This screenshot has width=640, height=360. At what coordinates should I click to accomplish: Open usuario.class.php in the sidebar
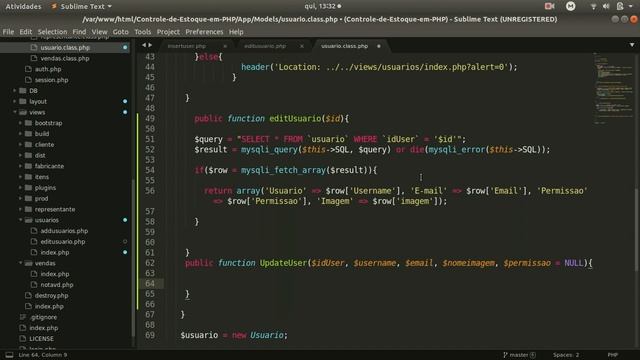(65, 48)
